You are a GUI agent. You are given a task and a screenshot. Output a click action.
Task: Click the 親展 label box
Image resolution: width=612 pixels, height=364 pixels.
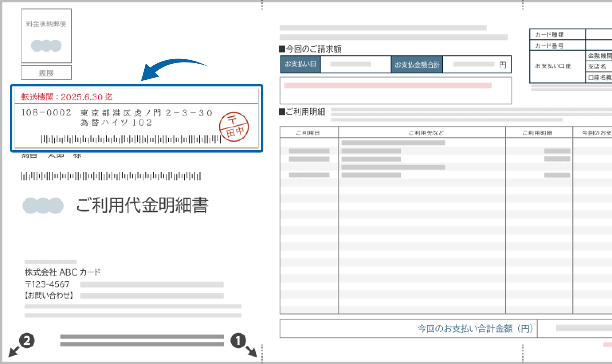[46, 73]
